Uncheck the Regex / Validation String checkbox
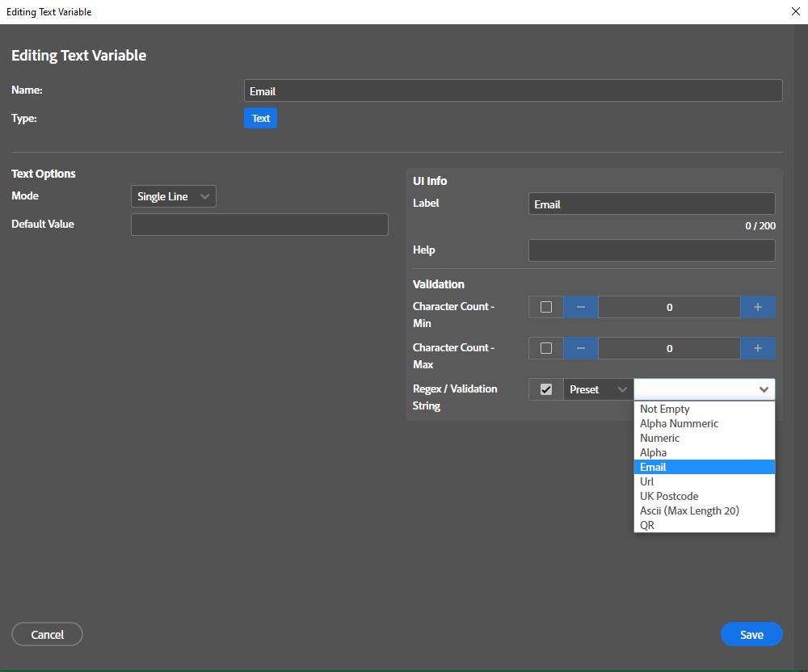Viewport: 808px width, 672px height. (546, 389)
